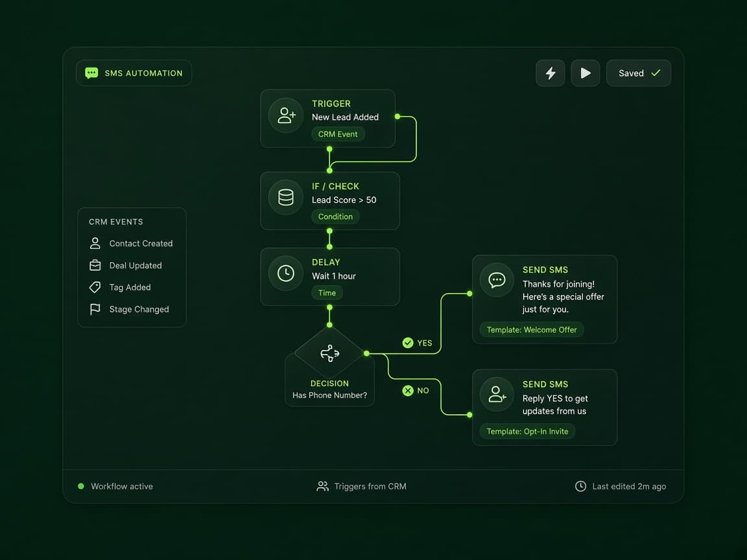This screenshot has width=747, height=560.
Task: Select Stage Changed flag icon
Action: 95,309
